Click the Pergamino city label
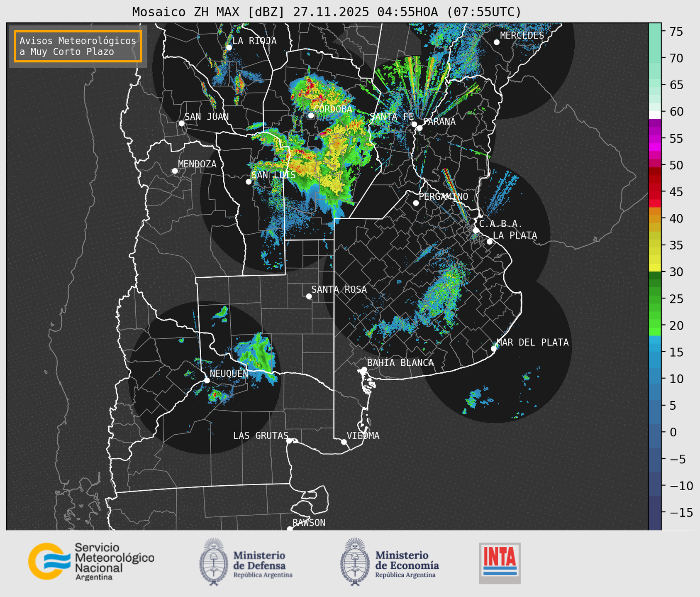 tap(443, 196)
